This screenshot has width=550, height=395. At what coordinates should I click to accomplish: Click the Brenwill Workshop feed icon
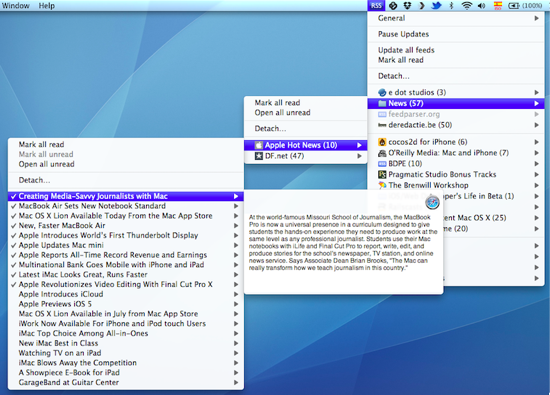pyautogui.click(x=382, y=185)
